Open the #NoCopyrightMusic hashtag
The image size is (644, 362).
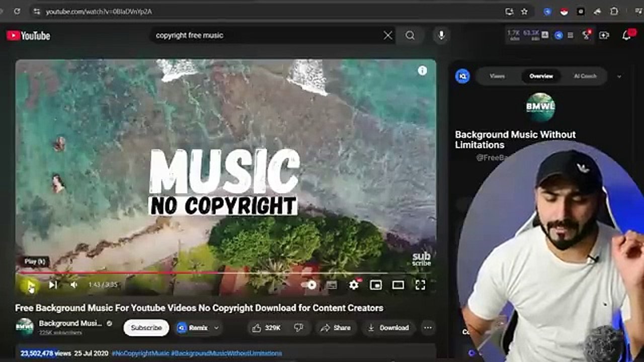coord(140,353)
